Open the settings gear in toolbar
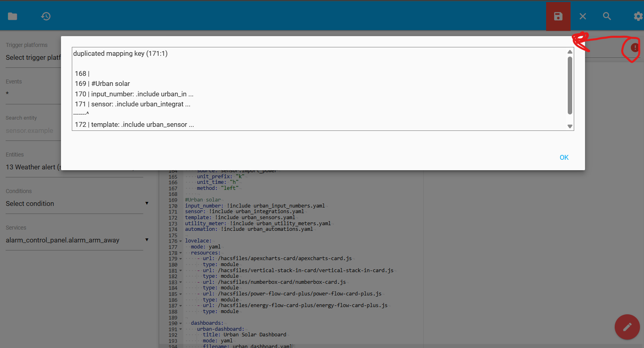644x348 pixels. pyautogui.click(x=638, y=16)
